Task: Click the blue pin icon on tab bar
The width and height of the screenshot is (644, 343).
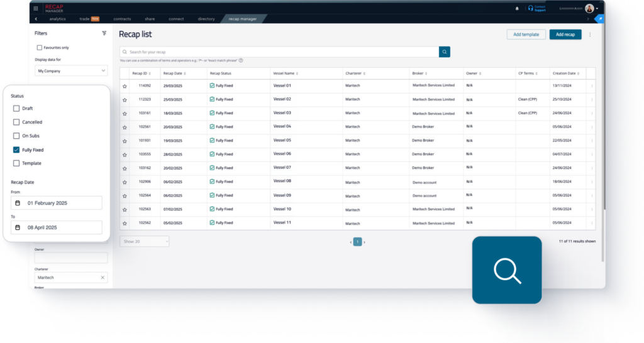Action: (x=600, y=19)
